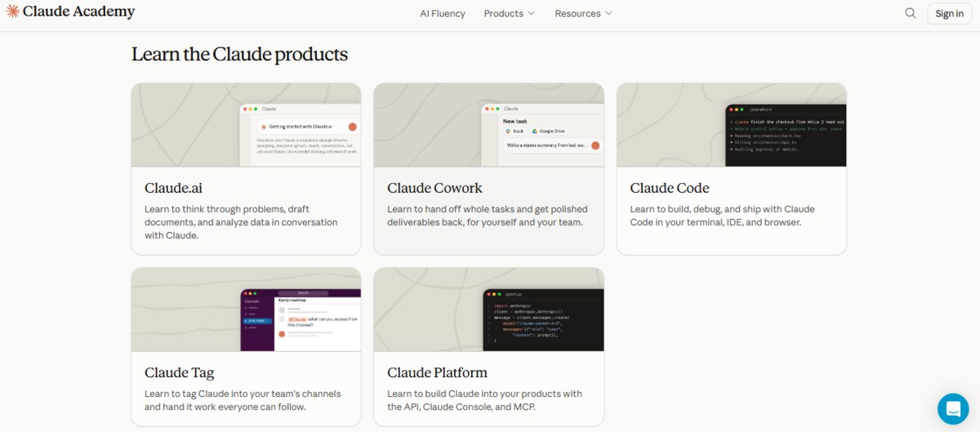Click the Slack chip in Cowork preview
Viewport: 980px width, 432px height.
(514, 131)
